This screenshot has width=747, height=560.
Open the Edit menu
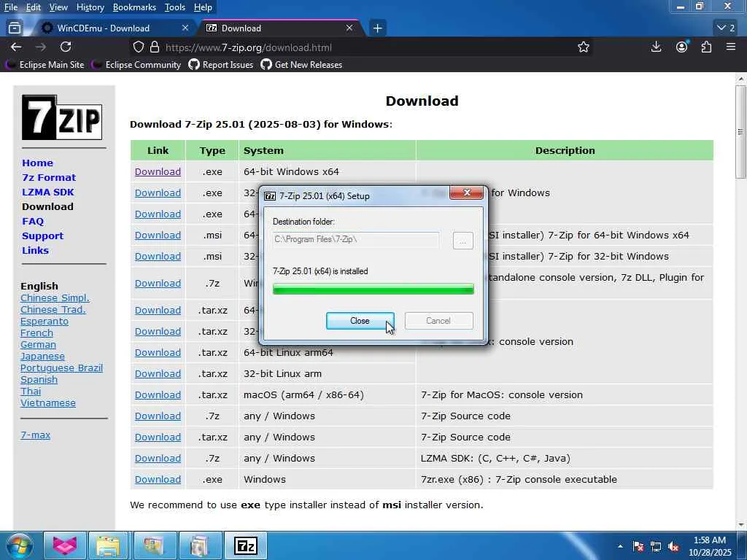pyautogui.click(x=34, y=7)
